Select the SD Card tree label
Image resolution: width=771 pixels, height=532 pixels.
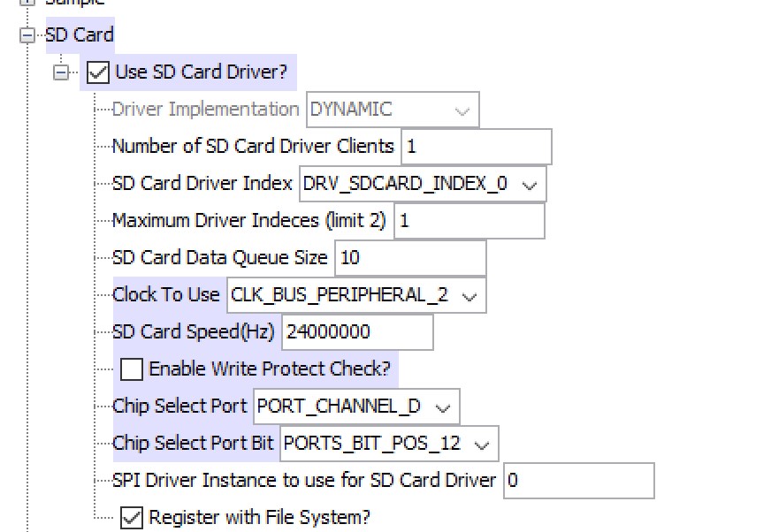pyautogui.click(x=80, y=35)
